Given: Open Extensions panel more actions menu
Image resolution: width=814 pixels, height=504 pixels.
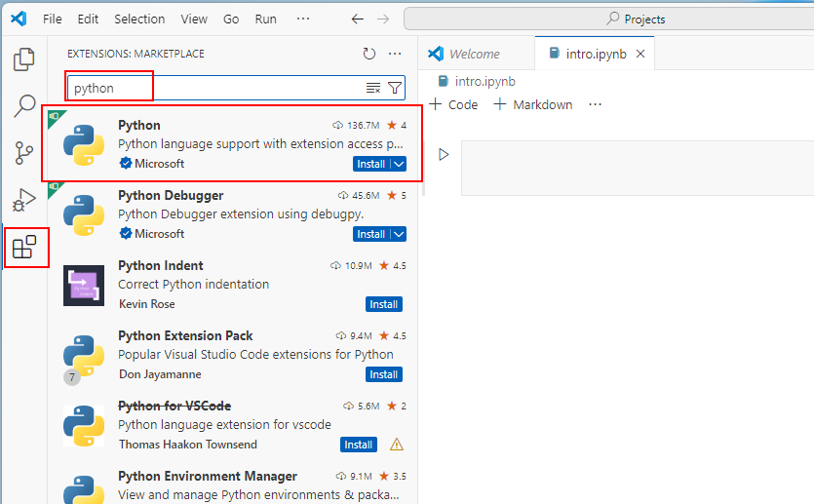Looking at the screenshot, I should [x=395, y=54].
